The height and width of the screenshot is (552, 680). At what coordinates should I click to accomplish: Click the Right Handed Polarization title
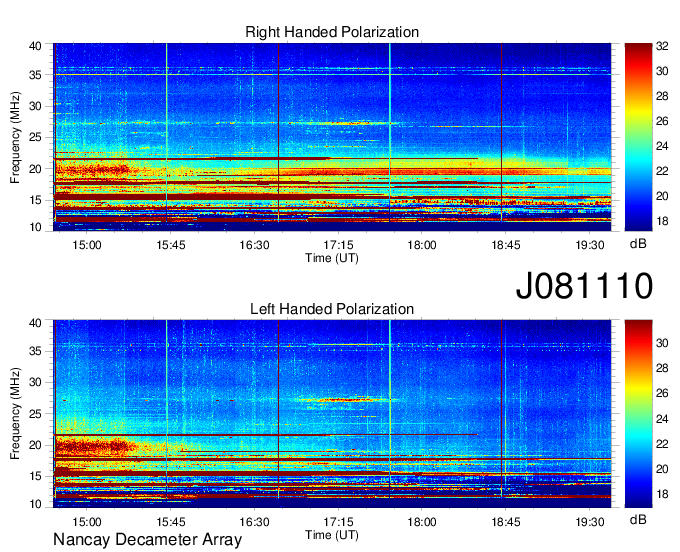[332, 32]
